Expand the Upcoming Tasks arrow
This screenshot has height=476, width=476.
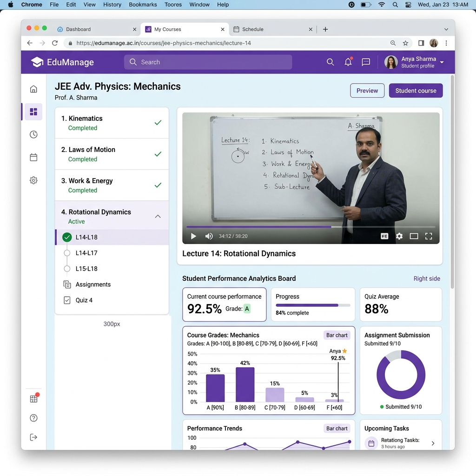coord(432,443)
